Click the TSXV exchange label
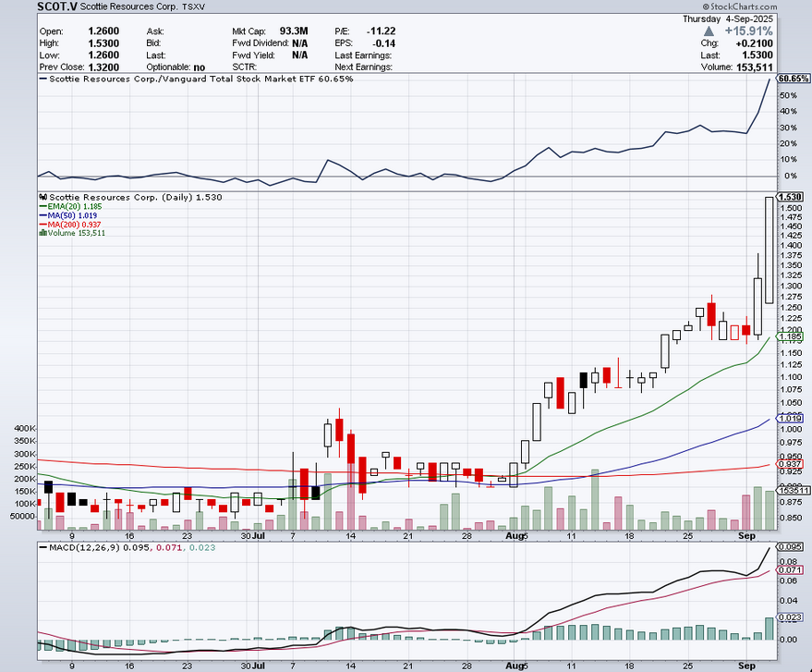 pyautogui.click(x=193, y=6)
